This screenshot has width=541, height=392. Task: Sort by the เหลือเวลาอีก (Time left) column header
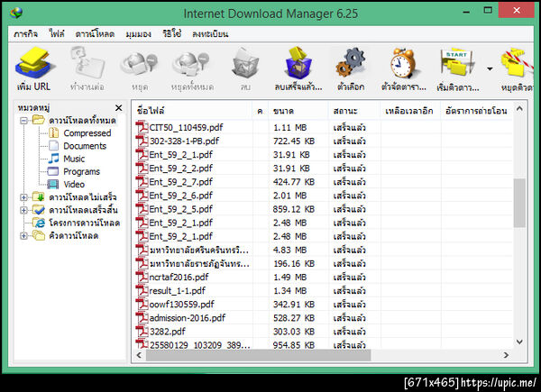(410, 111)
